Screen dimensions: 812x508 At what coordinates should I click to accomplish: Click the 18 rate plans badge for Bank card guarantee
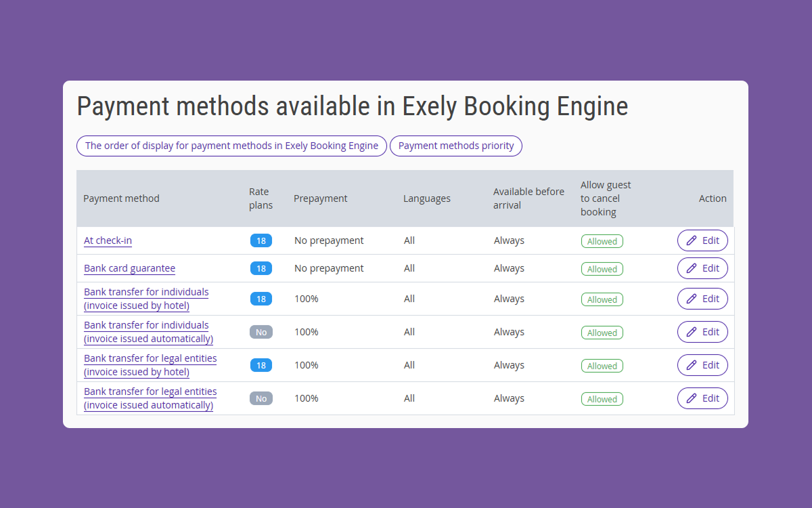coord(261,268)
